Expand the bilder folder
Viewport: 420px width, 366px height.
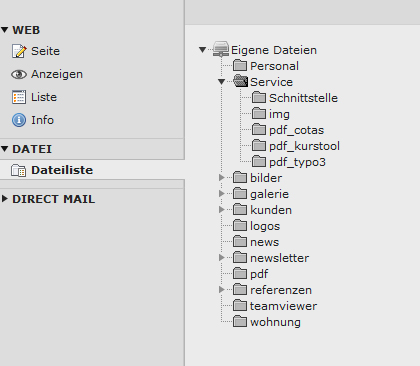point(222,177)
